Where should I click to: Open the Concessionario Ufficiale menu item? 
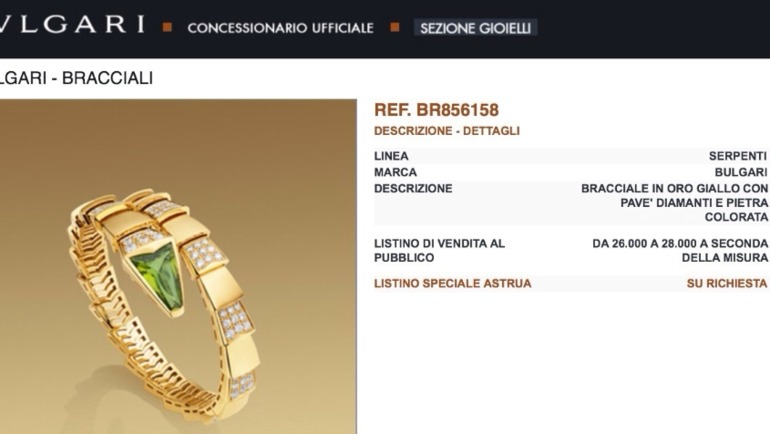(280, 28)
